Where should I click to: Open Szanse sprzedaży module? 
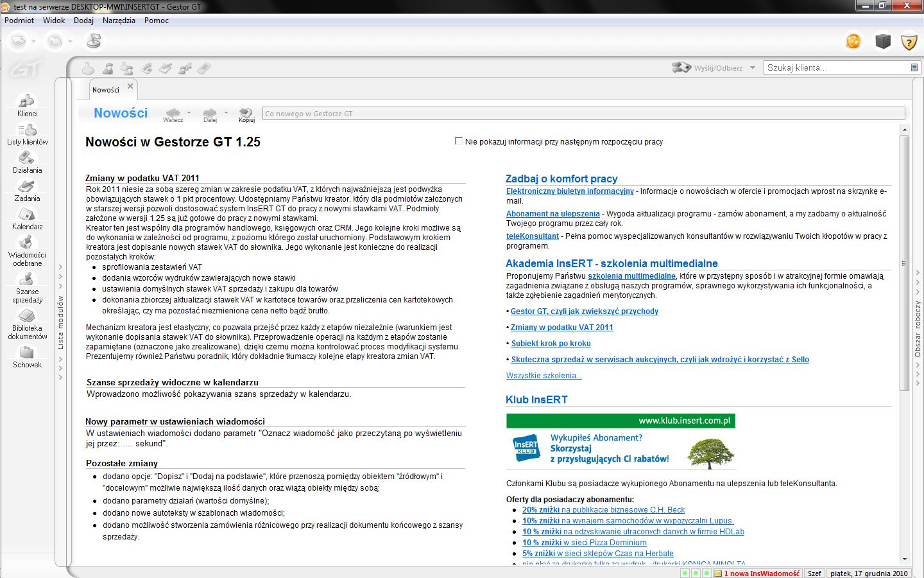point(27,288)
